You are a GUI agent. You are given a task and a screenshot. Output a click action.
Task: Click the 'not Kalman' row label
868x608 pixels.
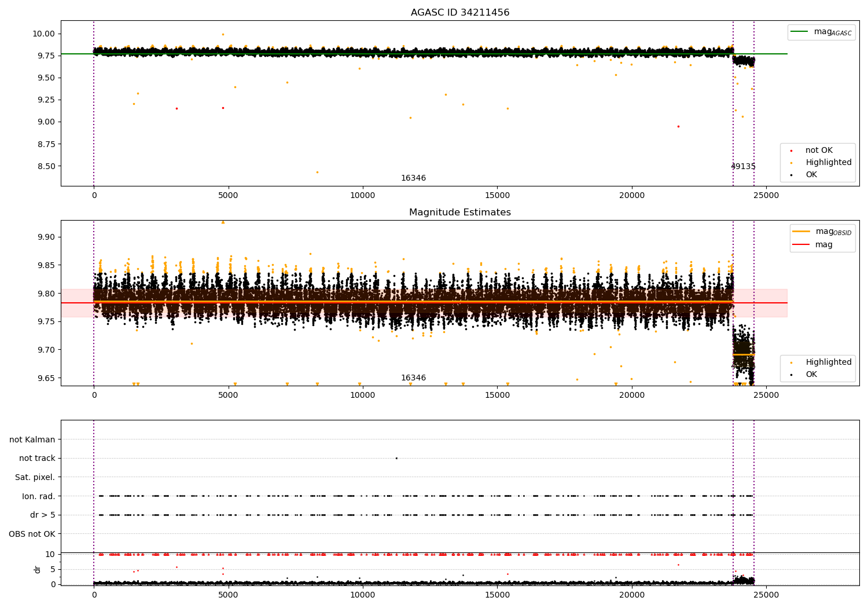click(32, 440)
